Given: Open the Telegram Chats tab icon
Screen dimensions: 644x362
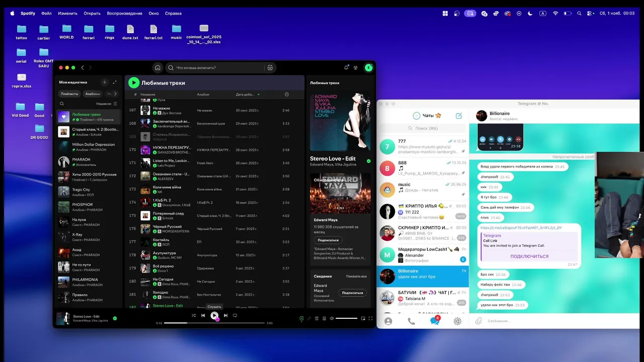Looking at the screenshot, I should pos(435,321).
